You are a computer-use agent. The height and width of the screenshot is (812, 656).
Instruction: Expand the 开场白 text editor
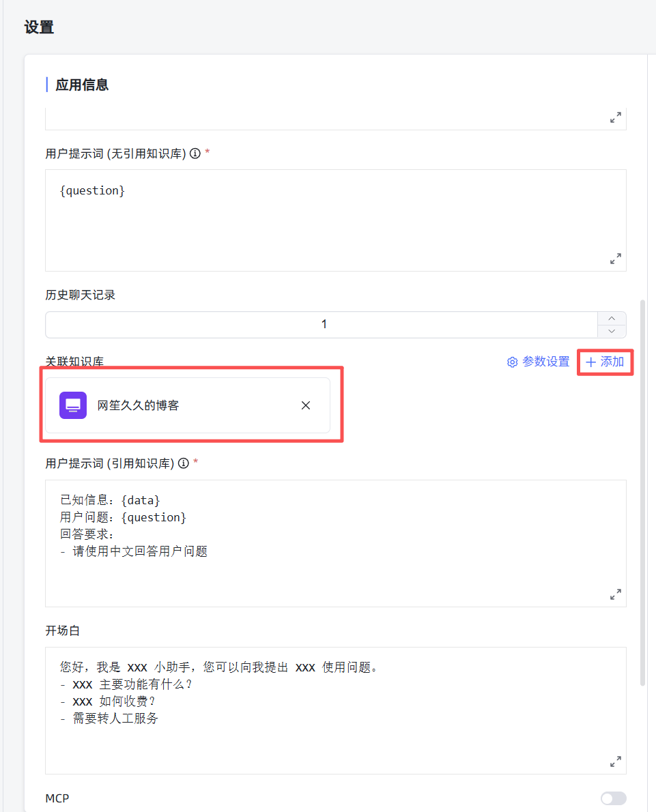(615, 762)
